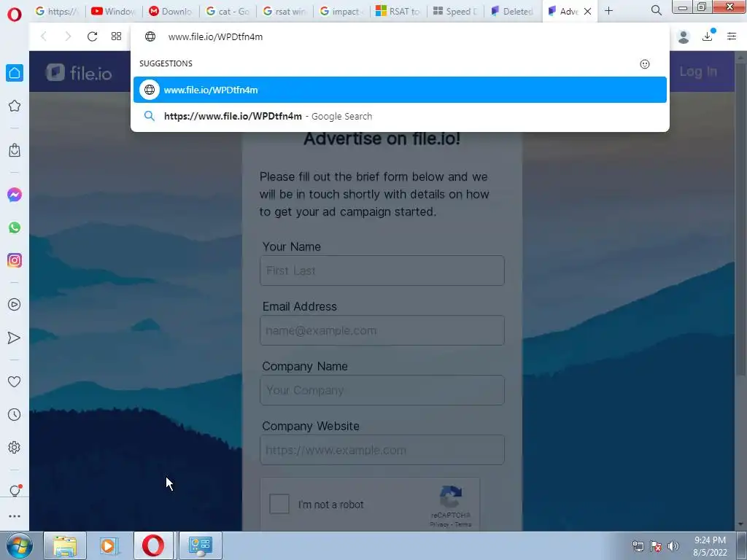
Task: Open the lightbulb tips icon in sidebar
Action: [15, 491]
